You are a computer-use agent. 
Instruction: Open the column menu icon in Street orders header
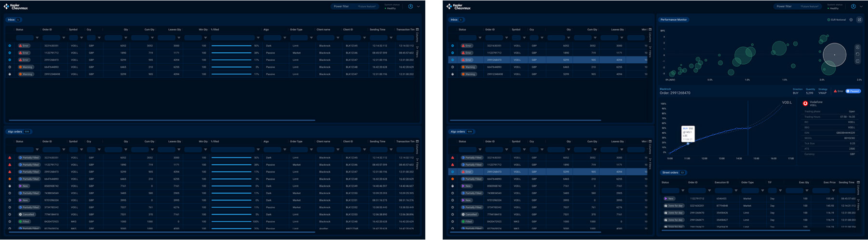pyautogui.click(x=858, y=183)
